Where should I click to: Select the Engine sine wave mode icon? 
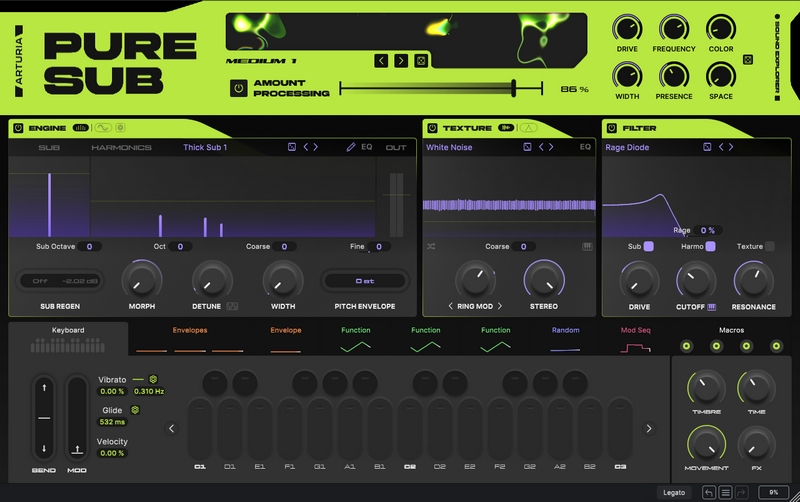tap(103, 128)
